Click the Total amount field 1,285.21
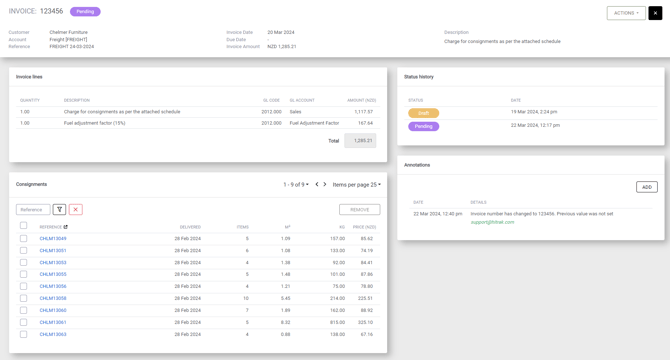The height and width of the screenshot is (360, 670). [360, 140]
